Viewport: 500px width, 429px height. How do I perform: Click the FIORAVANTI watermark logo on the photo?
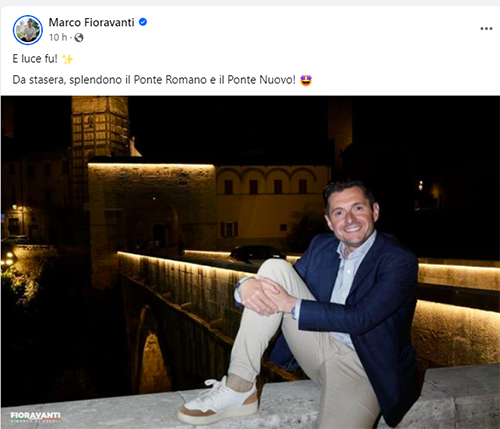point(35,417)
